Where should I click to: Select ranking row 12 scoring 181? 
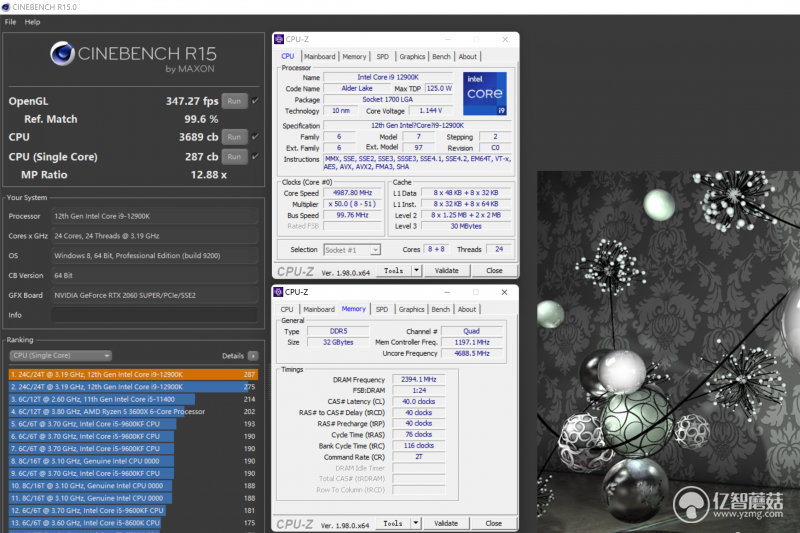pyautogui.click(x=133, y=511)
